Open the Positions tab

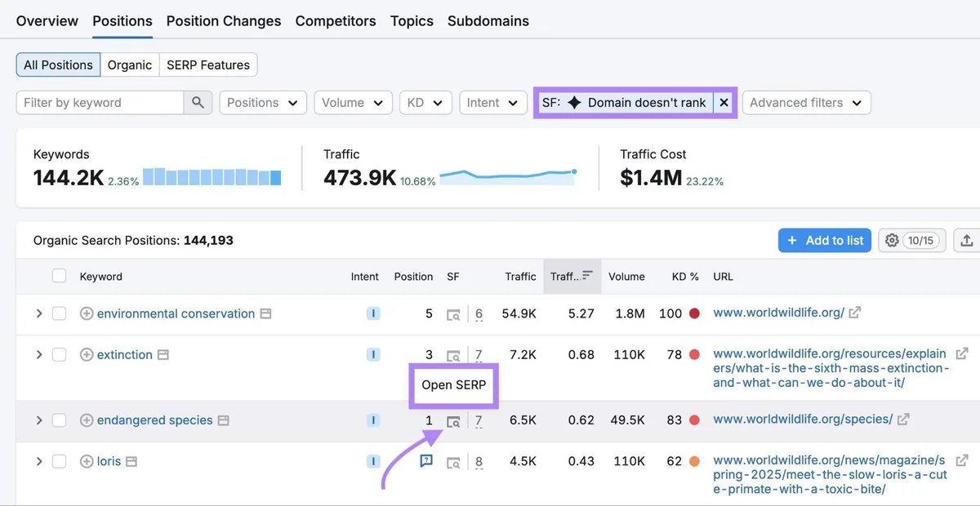tap(122, 20)
